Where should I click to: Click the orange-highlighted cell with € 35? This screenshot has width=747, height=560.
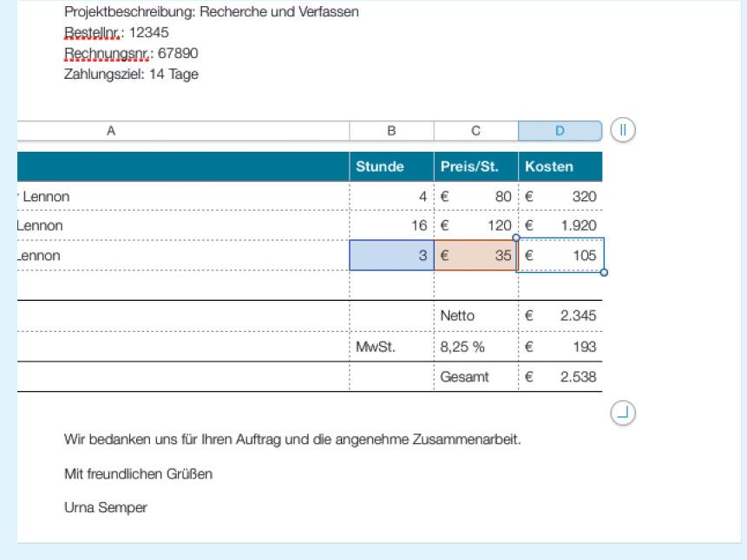[476, 255]
